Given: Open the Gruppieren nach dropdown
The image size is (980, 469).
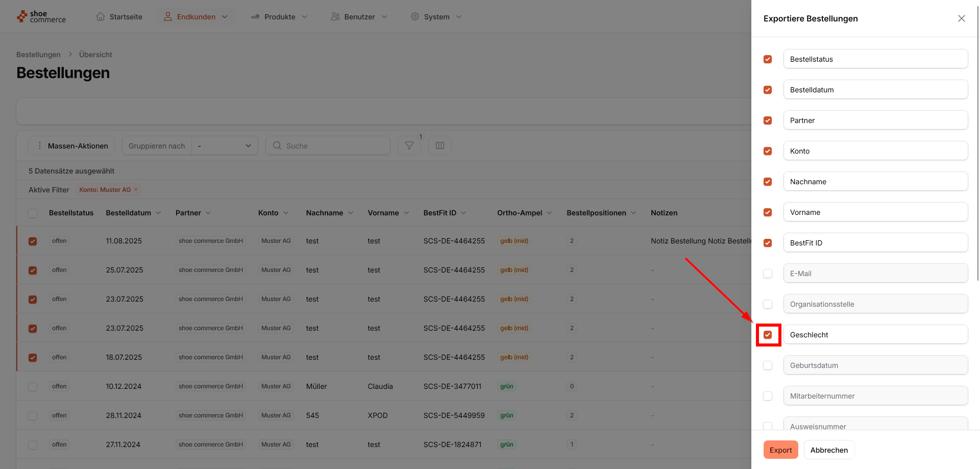Looking at the screenshot, I should click(x=225, y=146).
